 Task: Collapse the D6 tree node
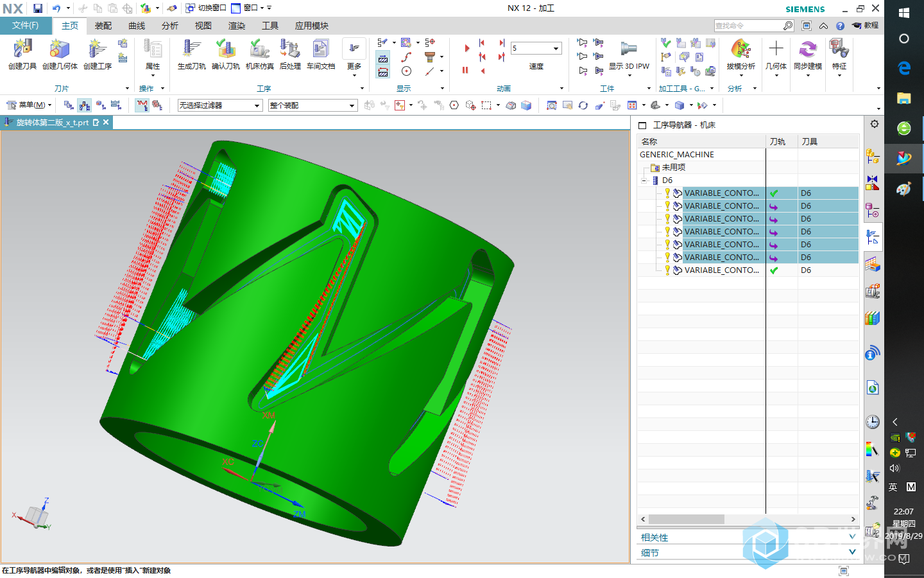(644, 180)
